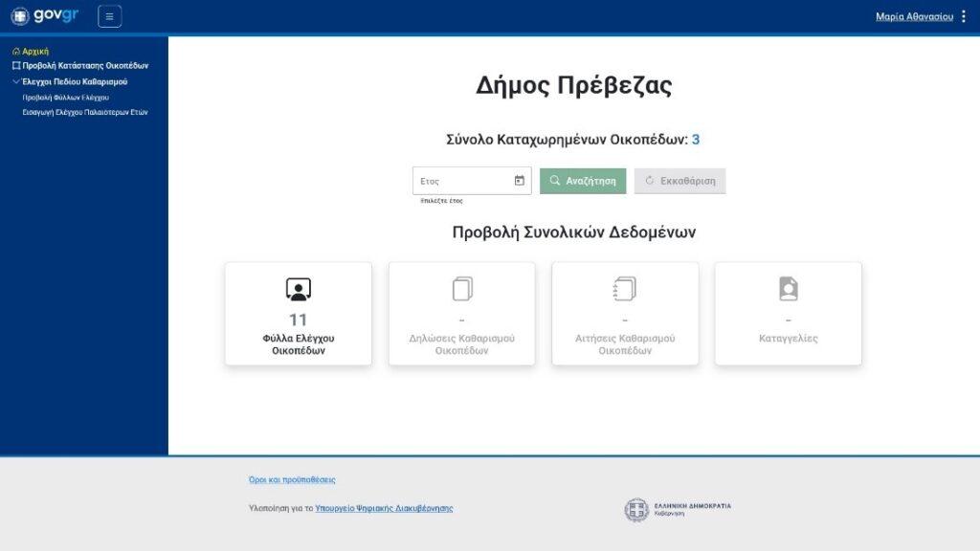The width and height of the screenshot is (980, 551).
Task: Open the calendar icon in the Έτος field
Action: [x=519, y=180]
